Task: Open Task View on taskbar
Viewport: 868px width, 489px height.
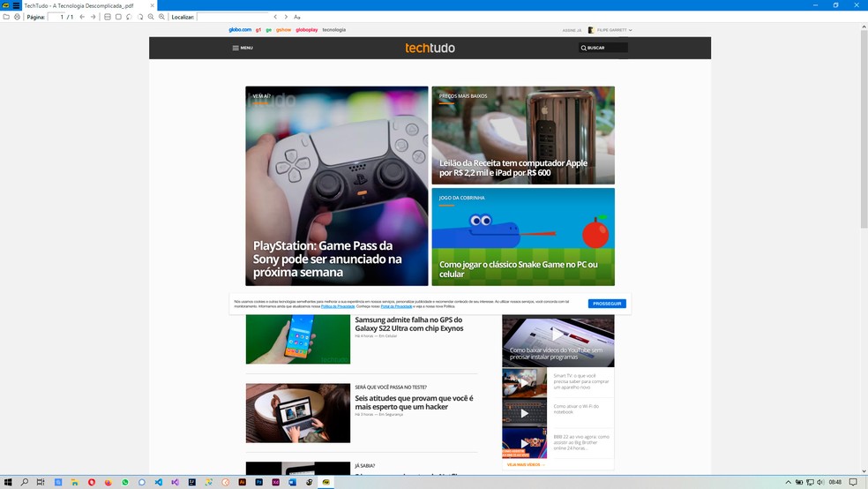Action: point(41,482)
